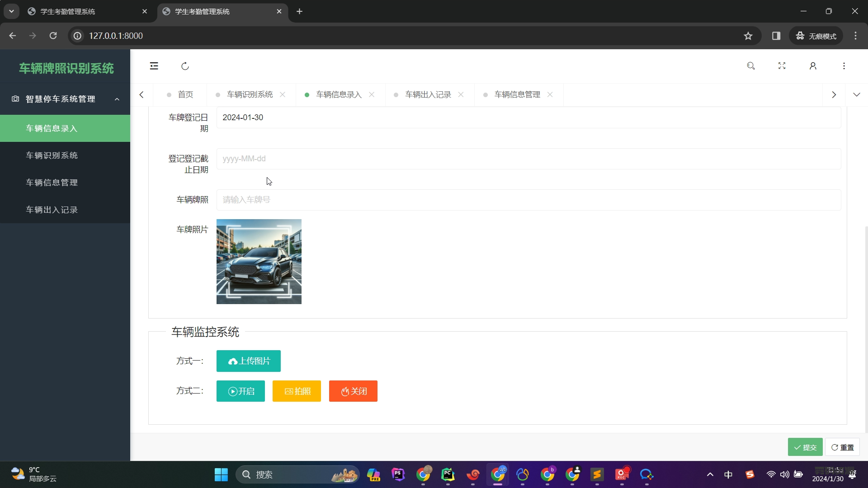Open PyCharm from the taskbar
This screenshot has height=488, width=868.
(x=448, y=474)
